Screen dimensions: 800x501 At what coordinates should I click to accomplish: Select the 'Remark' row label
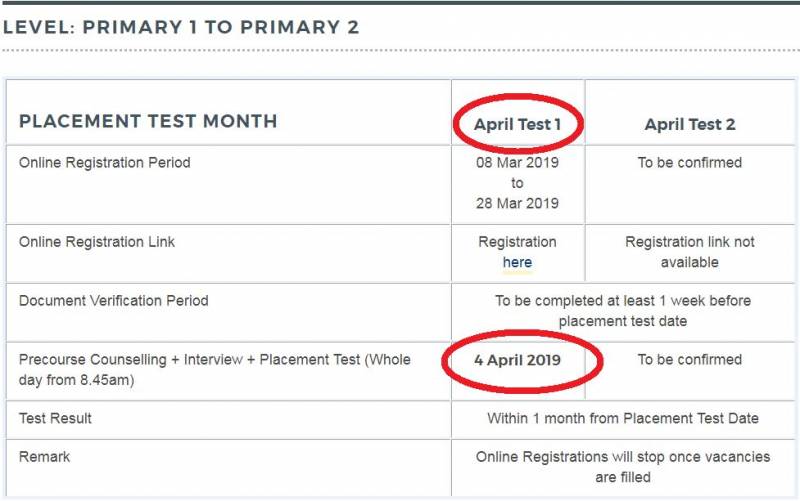click(45, 457)
